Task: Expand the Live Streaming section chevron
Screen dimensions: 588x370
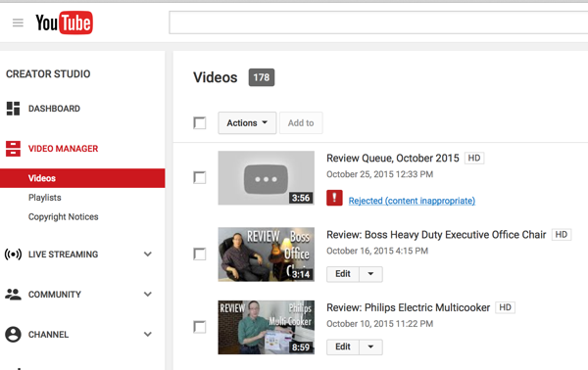Action: tap(148, 254)
